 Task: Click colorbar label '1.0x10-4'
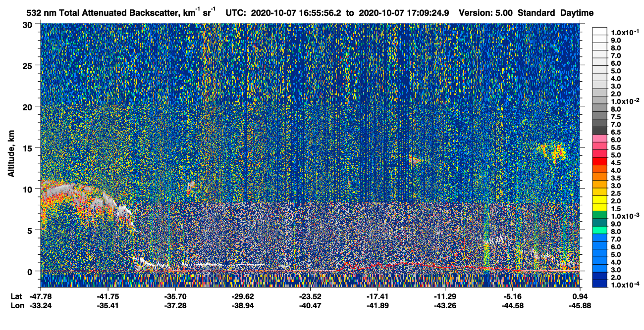click(x=624, y=284)
